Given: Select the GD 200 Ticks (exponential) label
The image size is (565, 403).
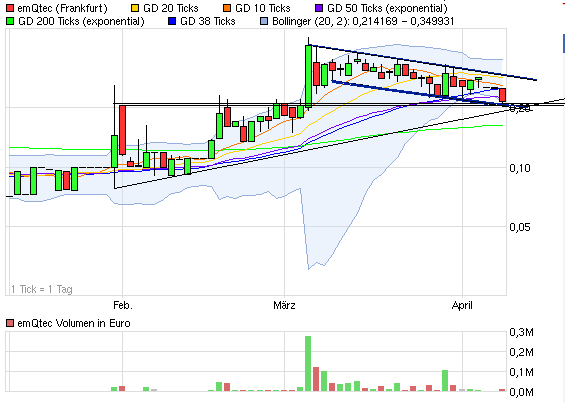Looking at the screenshot, I should click(81, 22).
